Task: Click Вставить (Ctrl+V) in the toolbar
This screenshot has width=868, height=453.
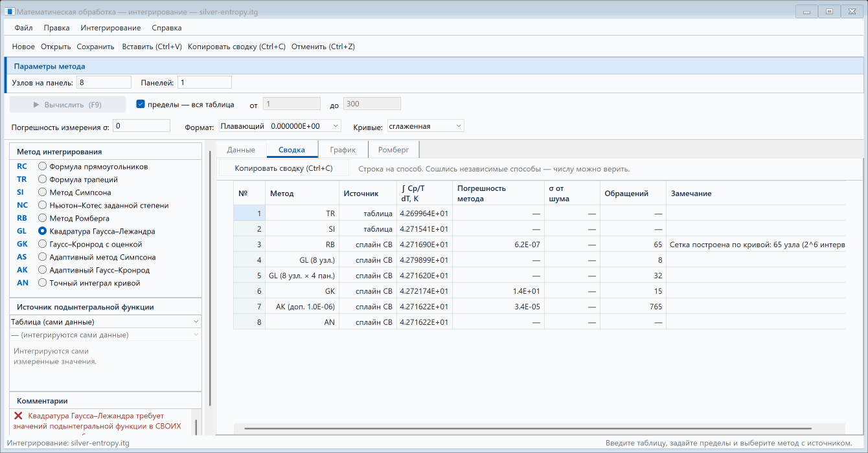Action: (x=152, y=47)
